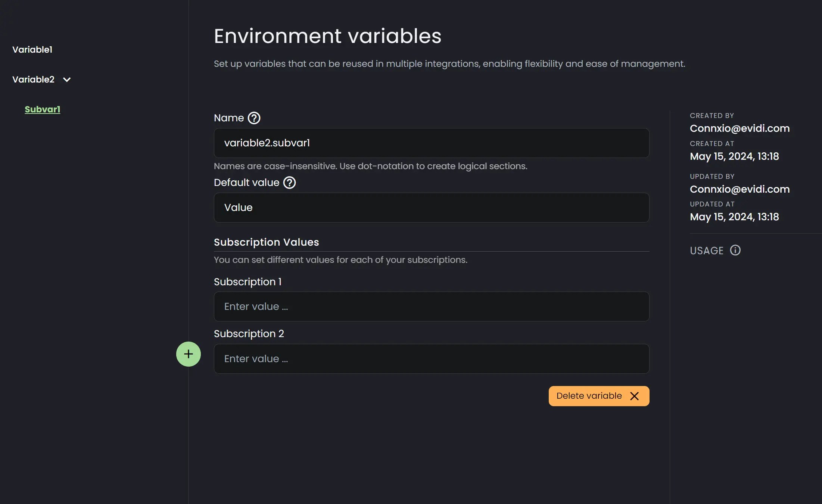Click the Updated By email address
Image resolution: width=822 pixels, height=504 pixels.
[740, 189]
